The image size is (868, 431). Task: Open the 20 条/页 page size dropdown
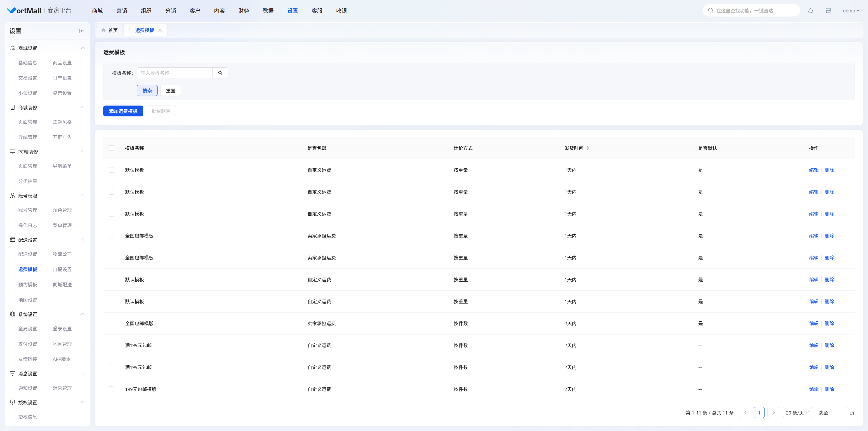pos(797,412)
